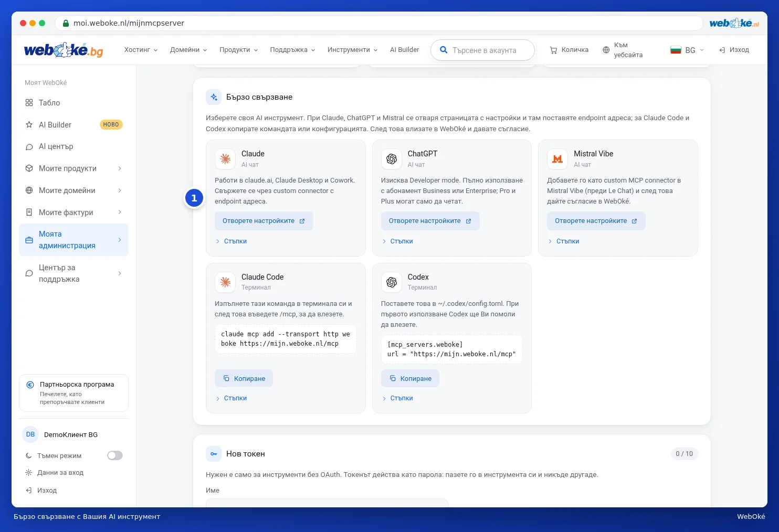
Task: Copy the Codex config snippet
Action: click(x=410, y=378)
